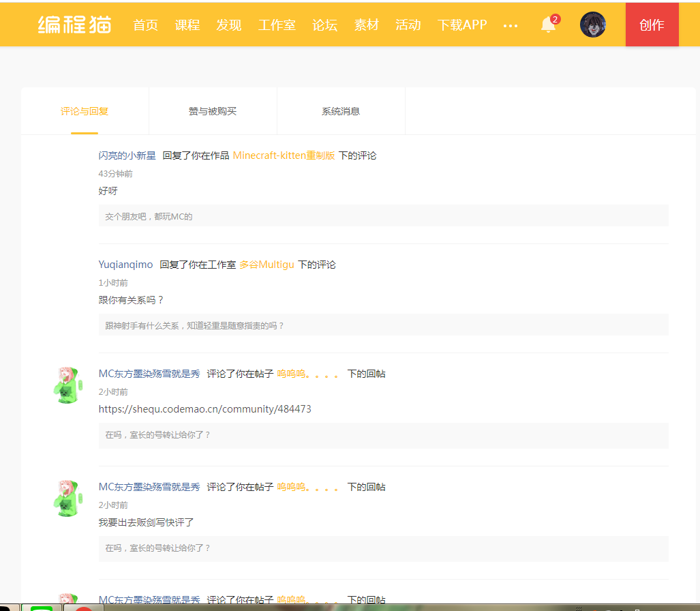Open 呜呜呜。。。。 post link above 我要出去贩剑写快评了

tap(308, 487)
